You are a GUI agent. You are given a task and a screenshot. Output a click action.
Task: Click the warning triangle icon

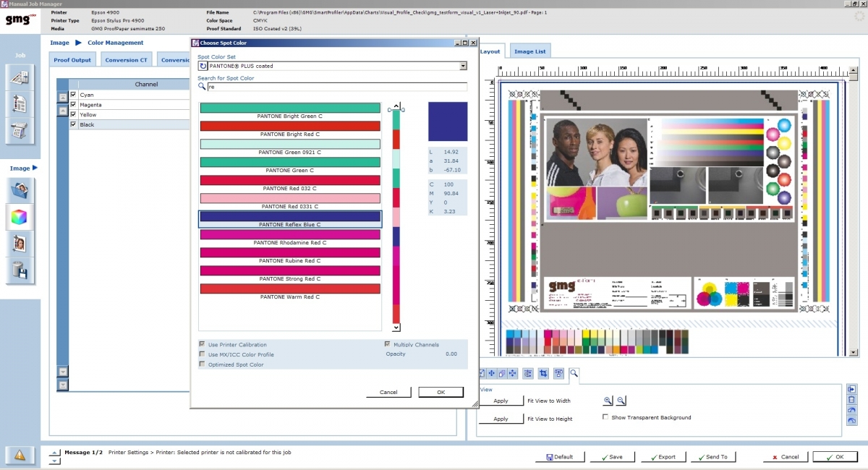20,456
